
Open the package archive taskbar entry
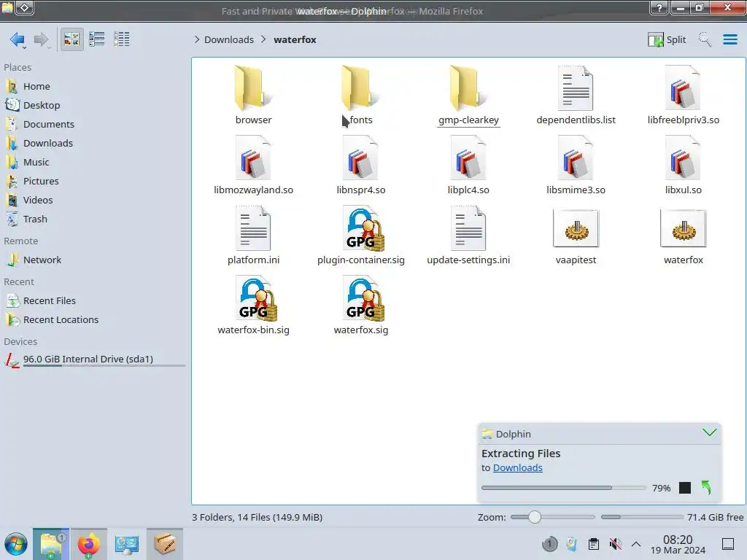[165, 544]
